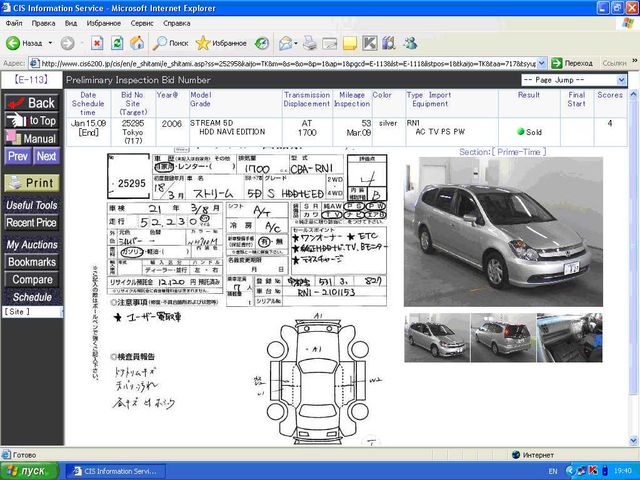Open the Избранное menu in menu bar
The width and height of the screenshot is (640, 480).
tap(104, 23)
